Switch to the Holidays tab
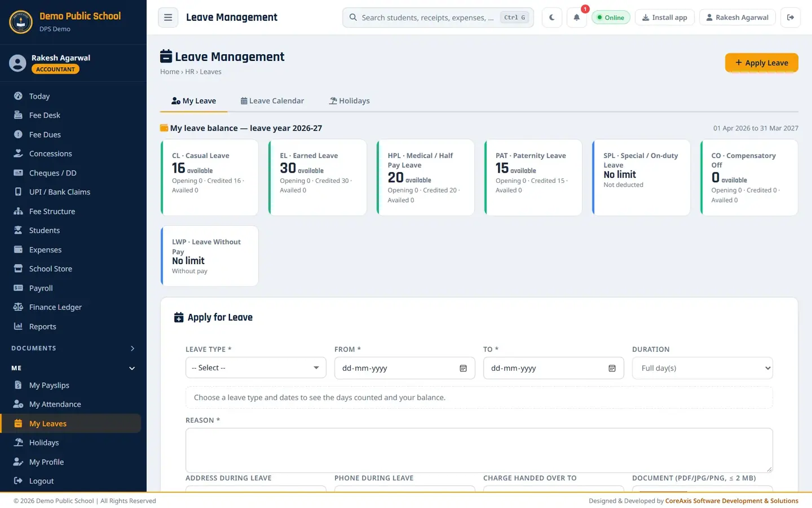This screenshot has width=812, height=508. (x=350, y=101)
